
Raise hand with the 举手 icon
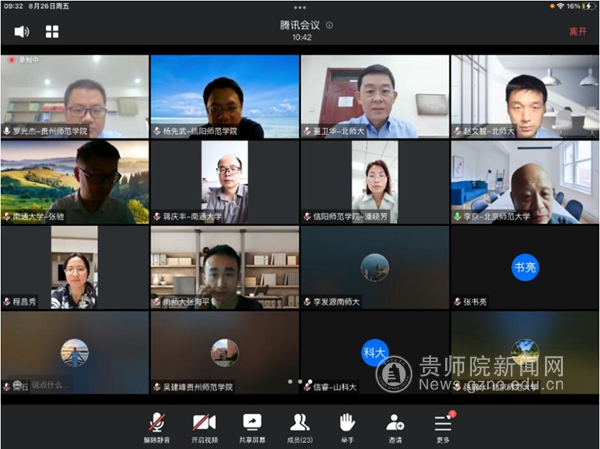coord(347,427)
